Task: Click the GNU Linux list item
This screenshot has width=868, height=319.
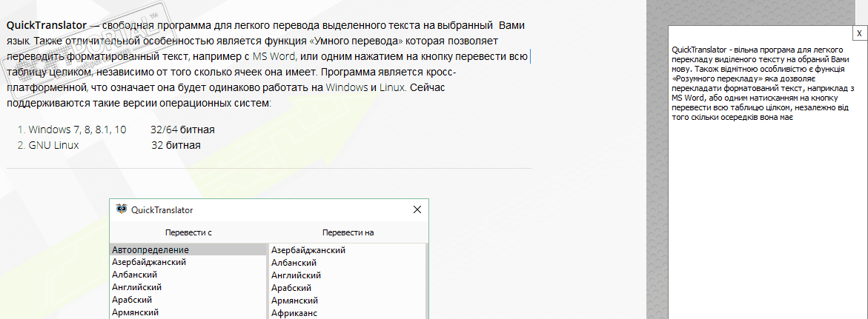Action: 53,145
